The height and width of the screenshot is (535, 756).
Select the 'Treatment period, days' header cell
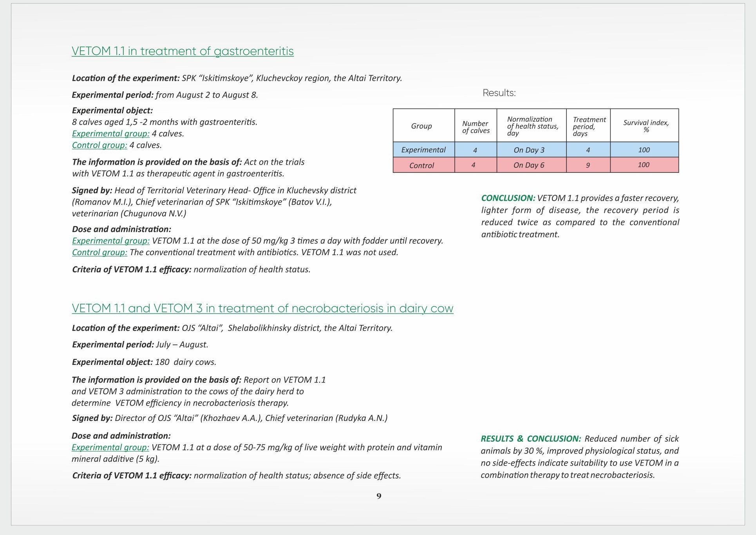click(x=588, y=125)
